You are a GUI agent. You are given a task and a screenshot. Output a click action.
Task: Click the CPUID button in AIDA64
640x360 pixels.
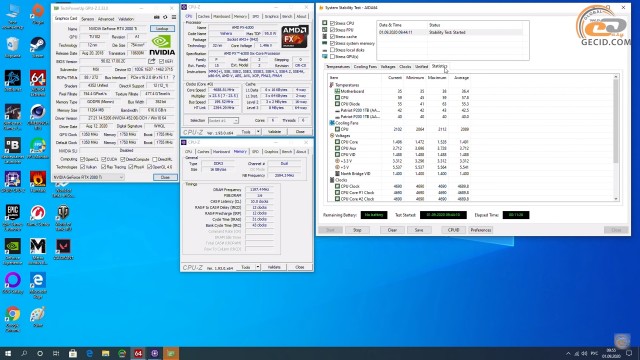point(453,230)
